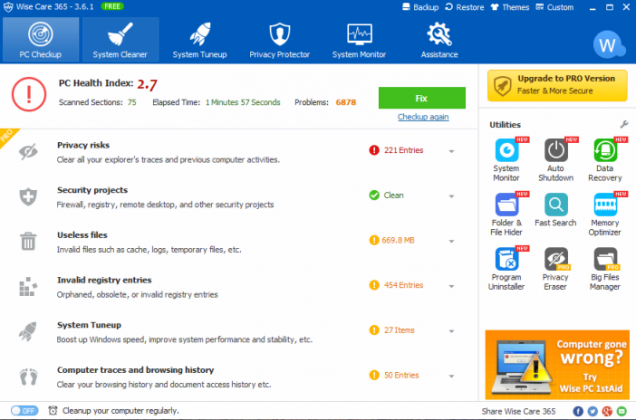
Task: Open the Themes option
Action: coord(510,7)
